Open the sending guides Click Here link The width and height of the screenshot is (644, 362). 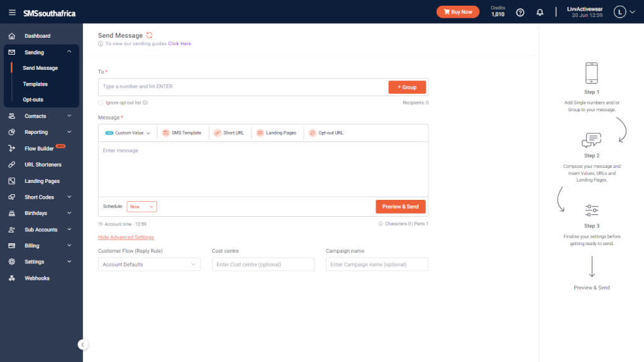(x=179, y=43)
